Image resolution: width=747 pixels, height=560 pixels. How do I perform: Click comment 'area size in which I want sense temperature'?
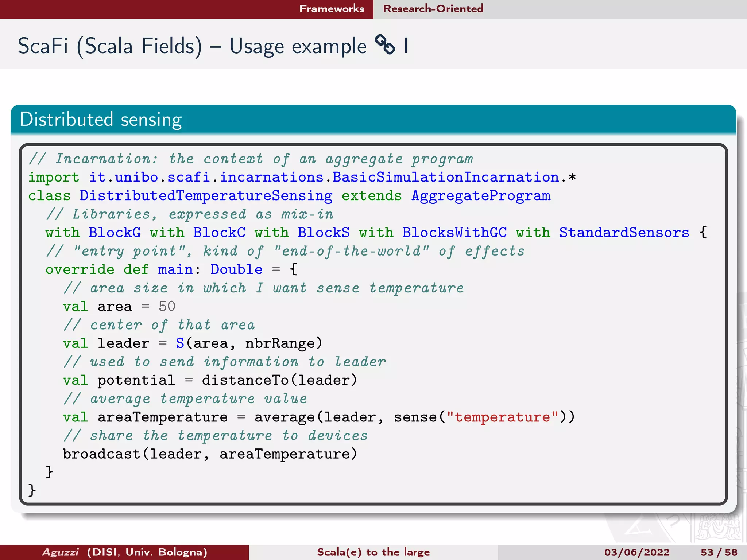pos(264,288)
